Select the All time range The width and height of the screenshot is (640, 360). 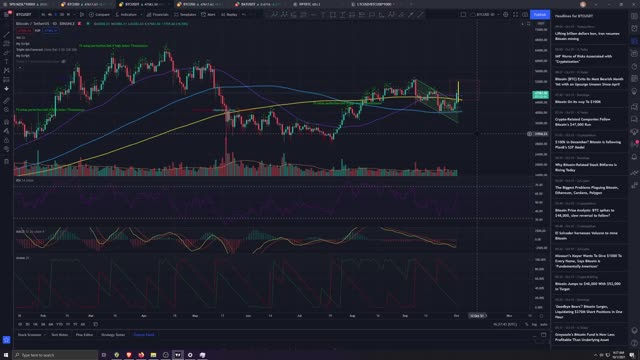pos(83,324)
